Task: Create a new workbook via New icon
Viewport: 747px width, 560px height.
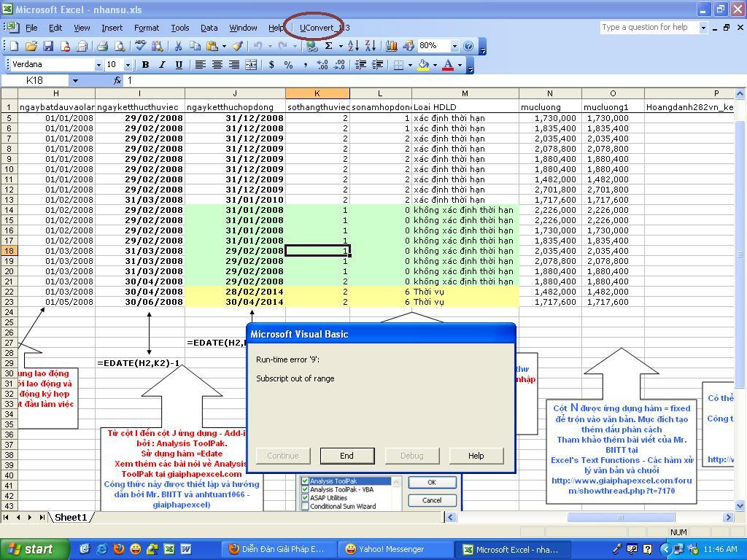Action: click(x=15, y=46)
